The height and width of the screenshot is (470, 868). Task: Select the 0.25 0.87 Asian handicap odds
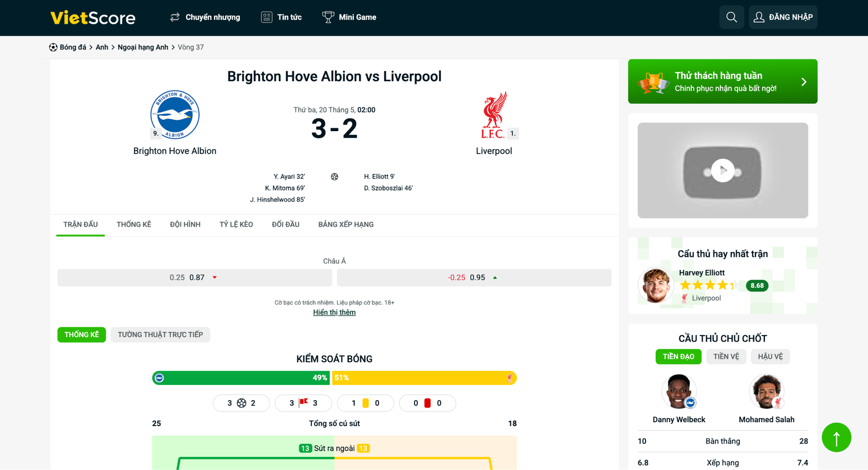pyautogui.click(x=194, y=278)
